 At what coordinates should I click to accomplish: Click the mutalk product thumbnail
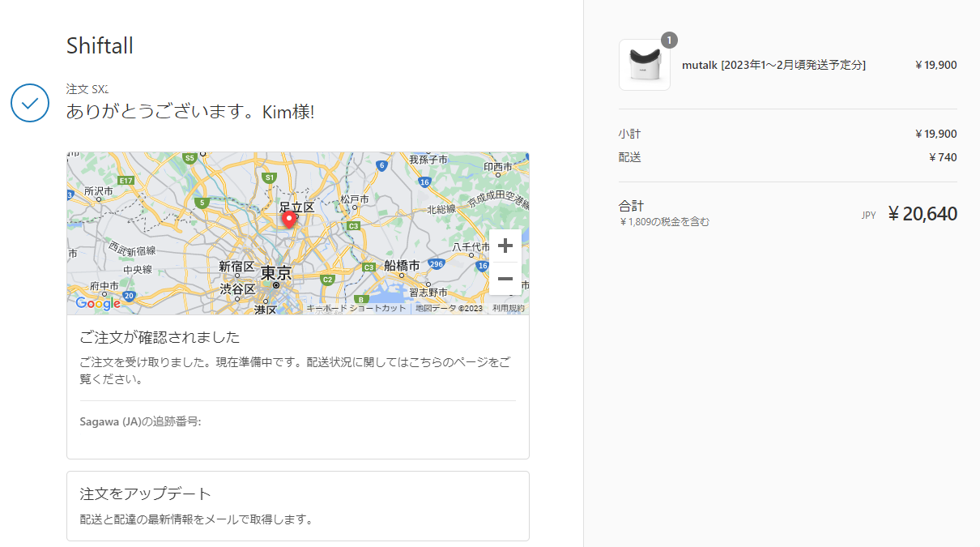point(645,65)
